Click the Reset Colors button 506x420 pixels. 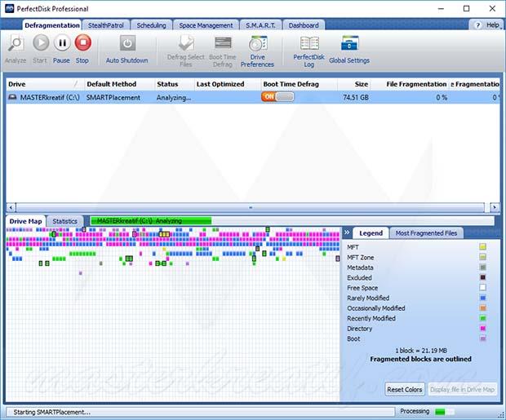[405, 389]
